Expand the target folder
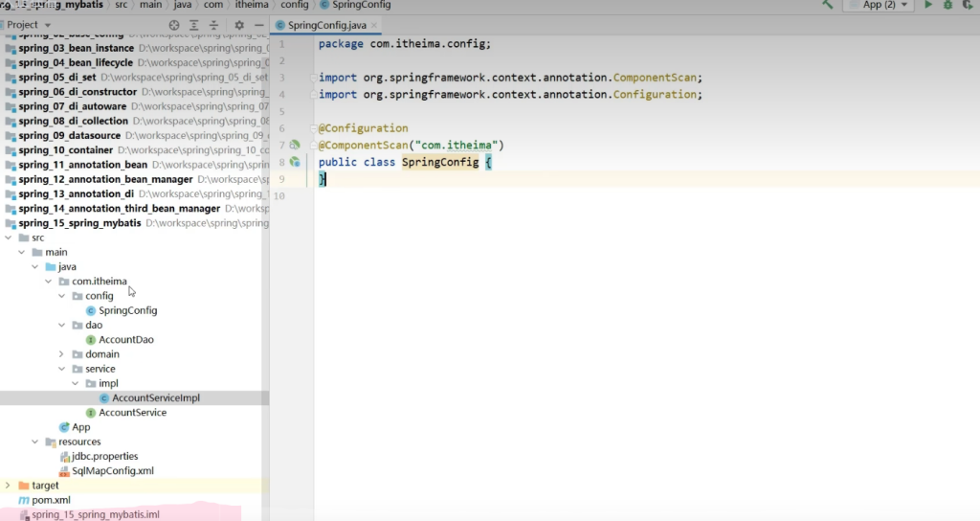Screen dimensions: 980x521 [x=9, y=486]
